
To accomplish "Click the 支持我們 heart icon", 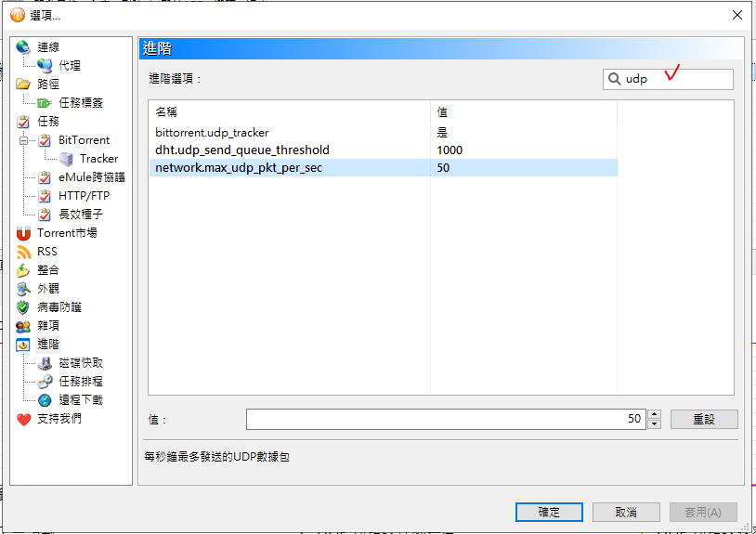I will [x=22, y=419].
